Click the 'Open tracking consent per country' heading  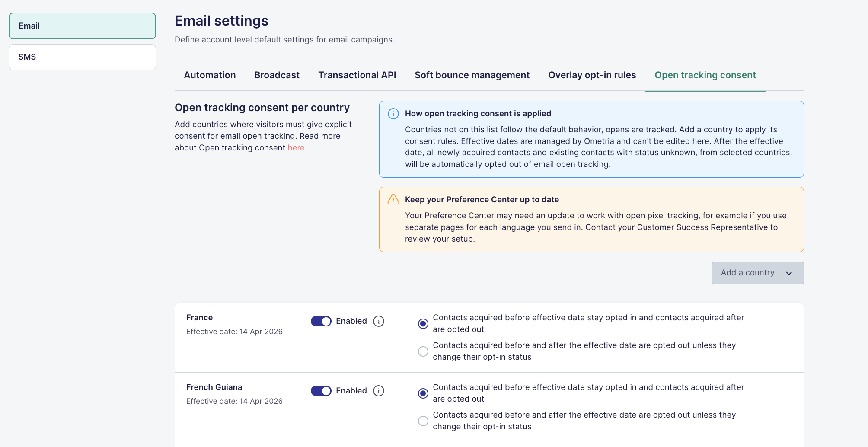(262, 108)
